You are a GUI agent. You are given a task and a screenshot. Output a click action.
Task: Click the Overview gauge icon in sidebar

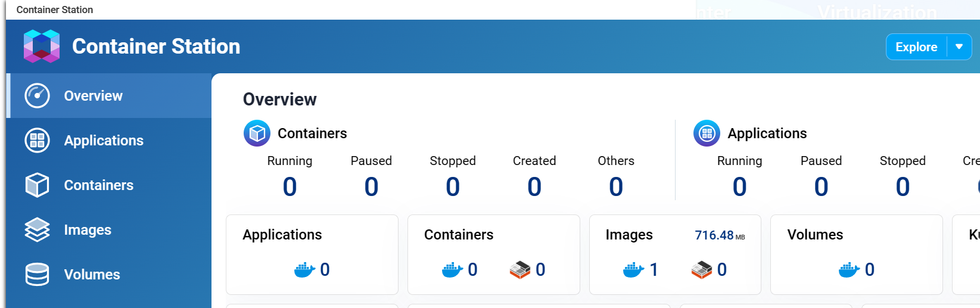click(37, 96)
